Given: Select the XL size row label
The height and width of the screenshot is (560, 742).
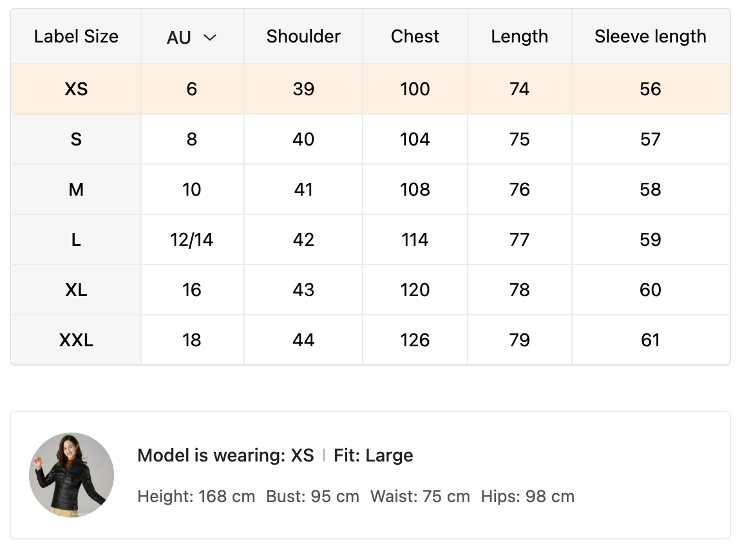Looking at the screenshot, I should click(76, 290).
